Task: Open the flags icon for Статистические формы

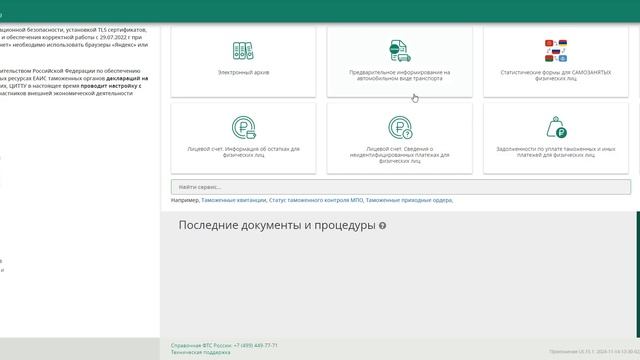Action: pos(556,51)
